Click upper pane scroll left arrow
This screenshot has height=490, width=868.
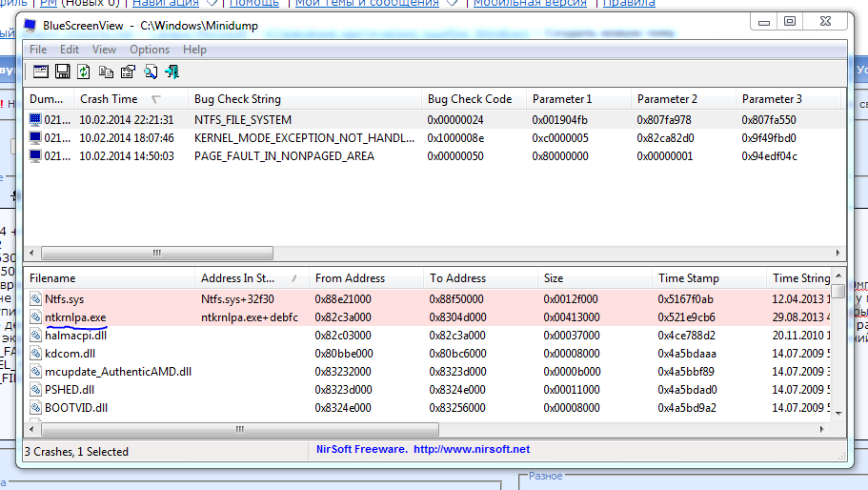pyautogui.click(x=31, y=253)
